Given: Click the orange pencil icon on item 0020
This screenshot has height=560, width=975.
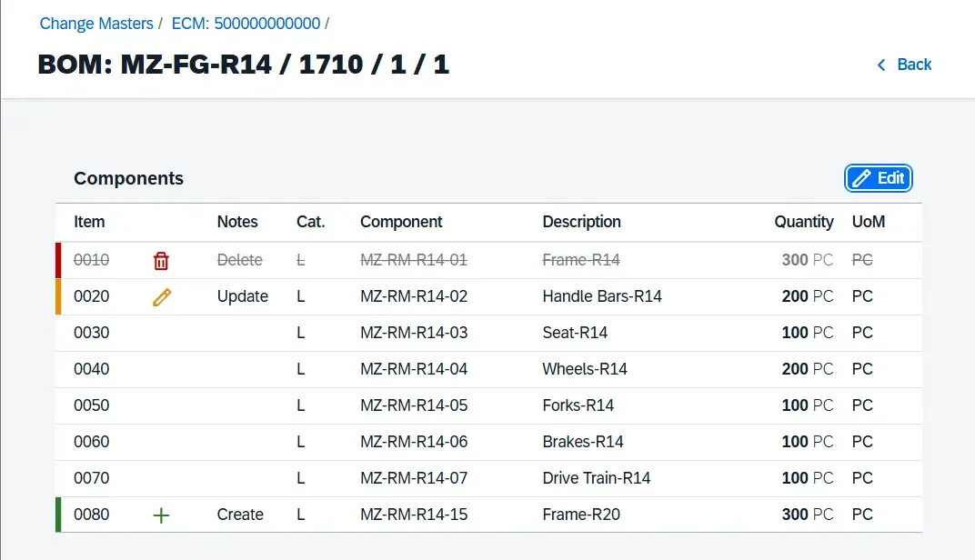Looking at the screenshot, I should (x=162, y=296).
